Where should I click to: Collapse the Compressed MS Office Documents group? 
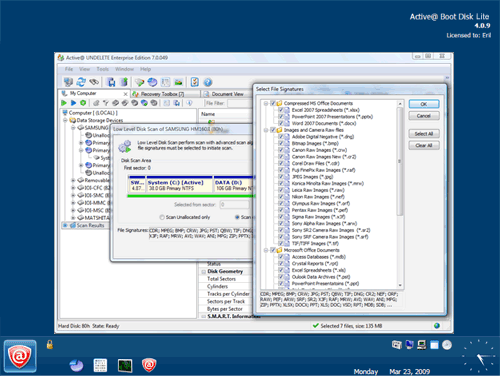pos(266,103)
